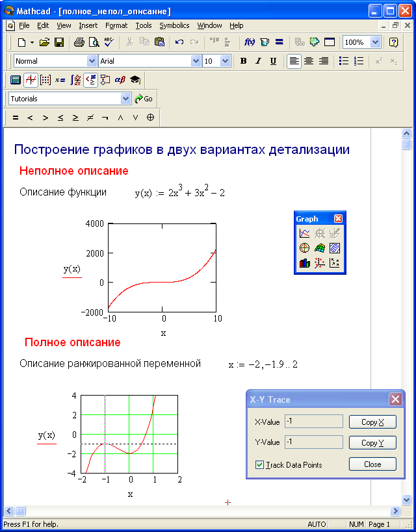Uncheck Track Data Points checkbox
This screenshot has height=532, width=416.
(259, 465)
